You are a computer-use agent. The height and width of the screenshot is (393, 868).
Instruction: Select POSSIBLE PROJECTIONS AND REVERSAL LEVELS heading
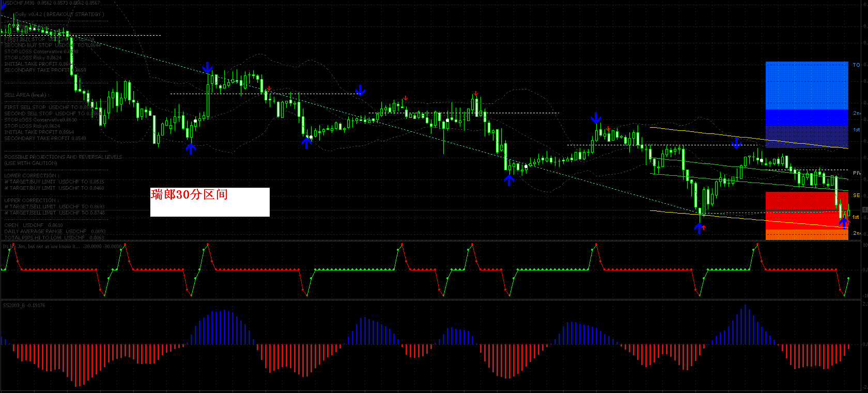pyautogui.click(x=64, y=157)
